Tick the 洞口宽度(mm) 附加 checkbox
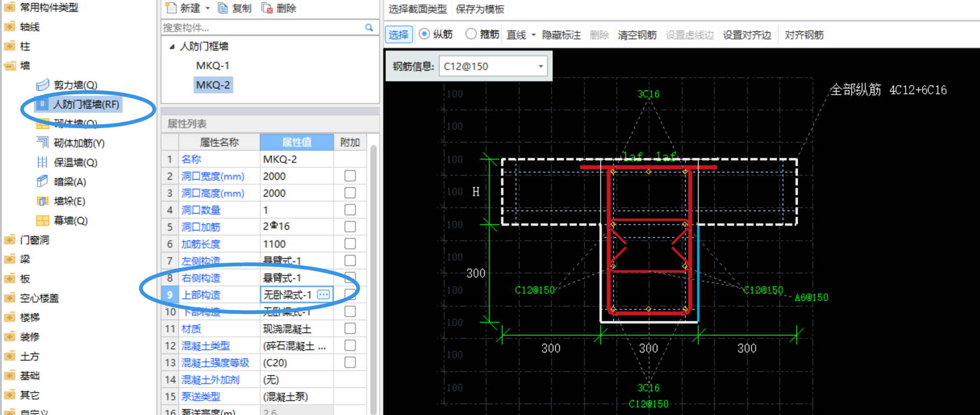The image size is (980, 415). click(x=350, y=176)
